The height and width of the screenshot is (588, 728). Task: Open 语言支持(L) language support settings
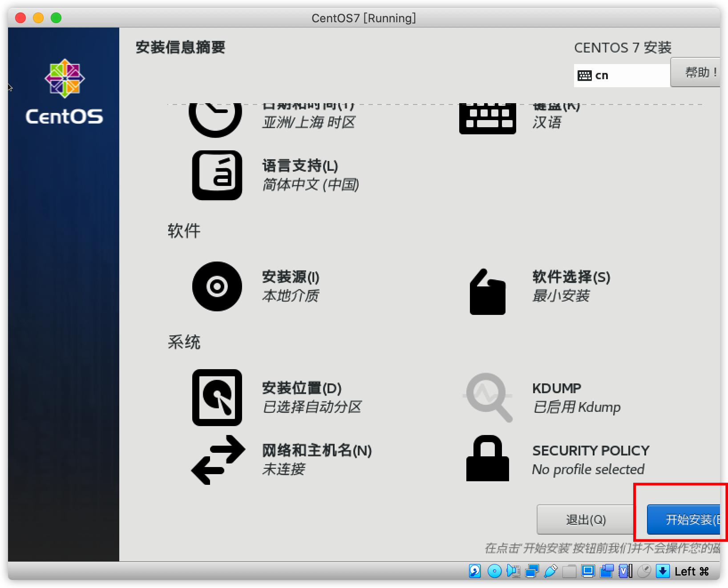click(300, 166)
